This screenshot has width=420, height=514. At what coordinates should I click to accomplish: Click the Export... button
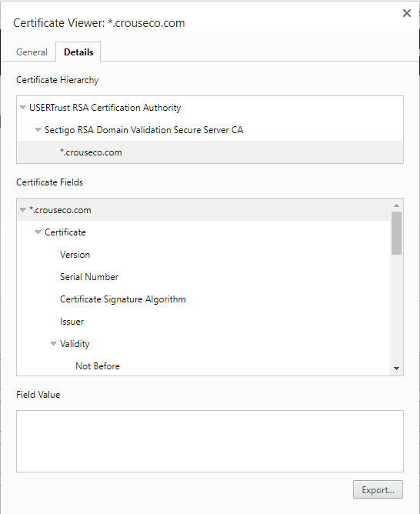click(x=378, y=489)
